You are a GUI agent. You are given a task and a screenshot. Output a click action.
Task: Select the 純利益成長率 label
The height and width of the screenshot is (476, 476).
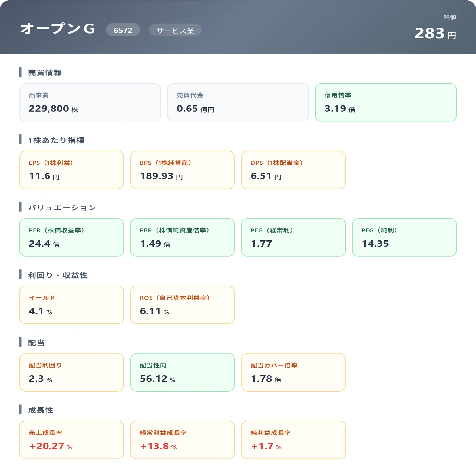(271, 433)
